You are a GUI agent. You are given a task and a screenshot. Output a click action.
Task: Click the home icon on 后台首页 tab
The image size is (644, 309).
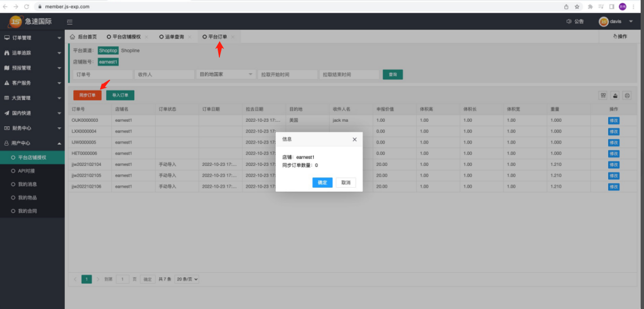(x=73, y=37)
